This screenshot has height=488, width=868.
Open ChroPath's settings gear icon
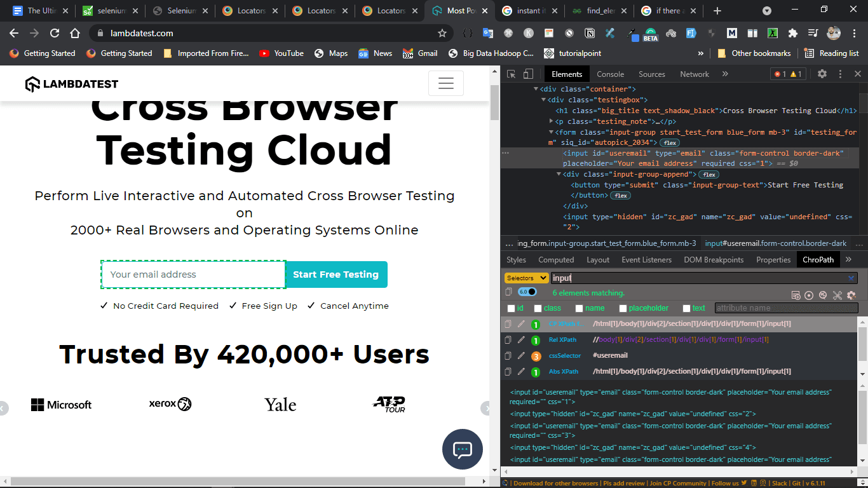851,295
